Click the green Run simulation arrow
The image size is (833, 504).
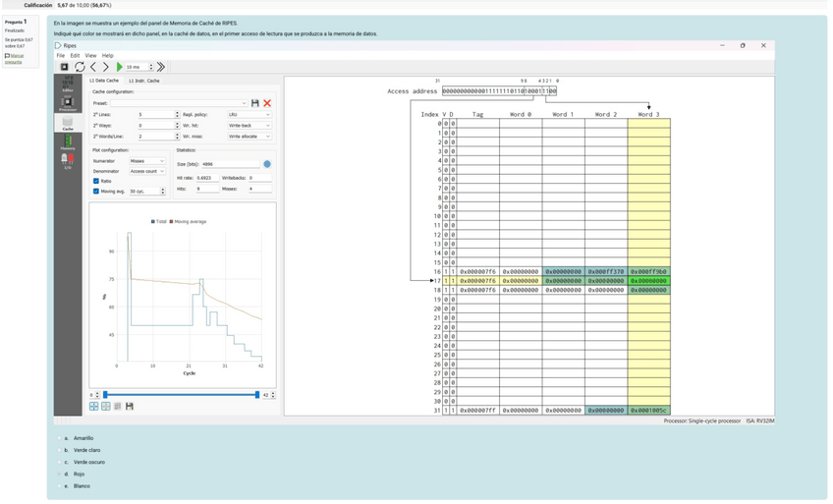tap(120, 67)
